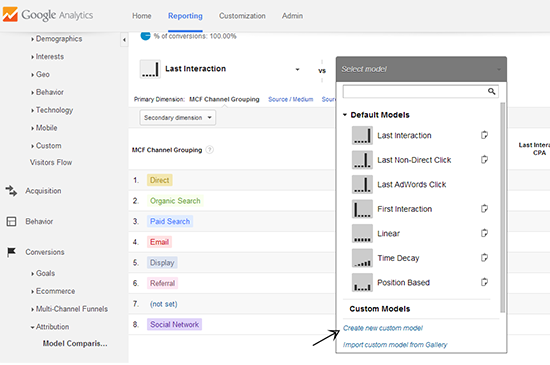Select Last AdWords Click model
Screen dimensions: 550x365
pos(411,184)
